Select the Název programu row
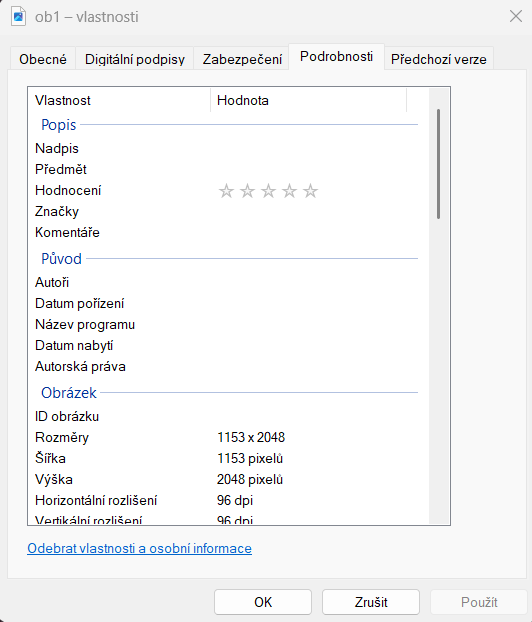Viewport: 532px width, 622px height. (x=223, y=324)
